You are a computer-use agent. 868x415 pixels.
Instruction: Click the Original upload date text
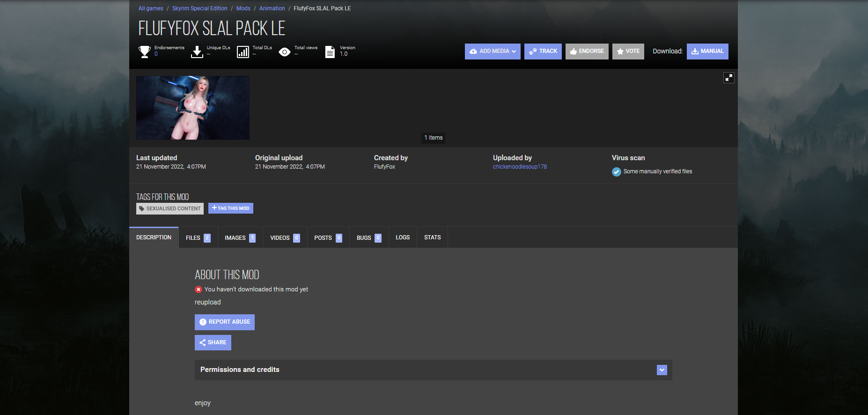pos(290,167)
